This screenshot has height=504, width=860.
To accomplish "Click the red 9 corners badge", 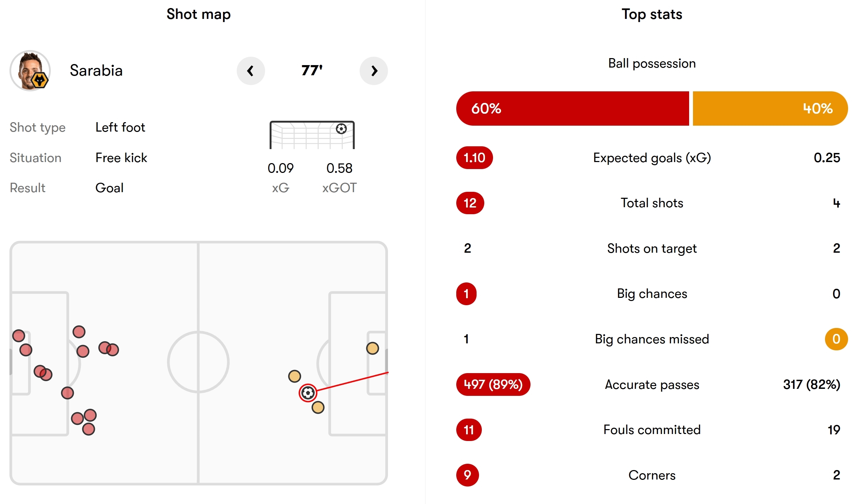I will (467, 475).
